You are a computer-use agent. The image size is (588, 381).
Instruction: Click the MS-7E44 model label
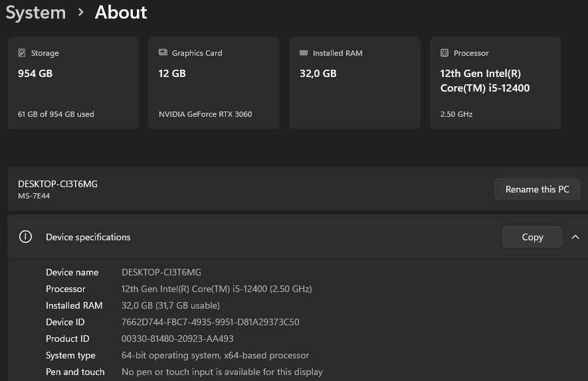pos(34,196)
